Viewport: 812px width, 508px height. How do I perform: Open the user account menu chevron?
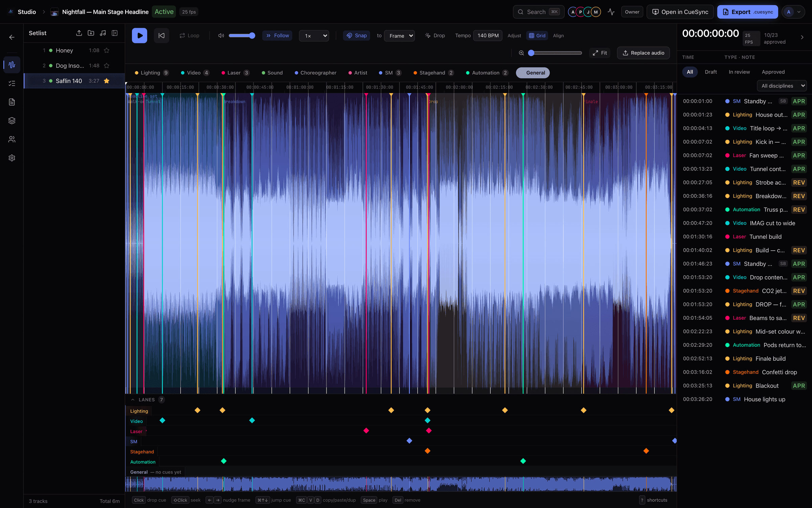pos(799,12)
